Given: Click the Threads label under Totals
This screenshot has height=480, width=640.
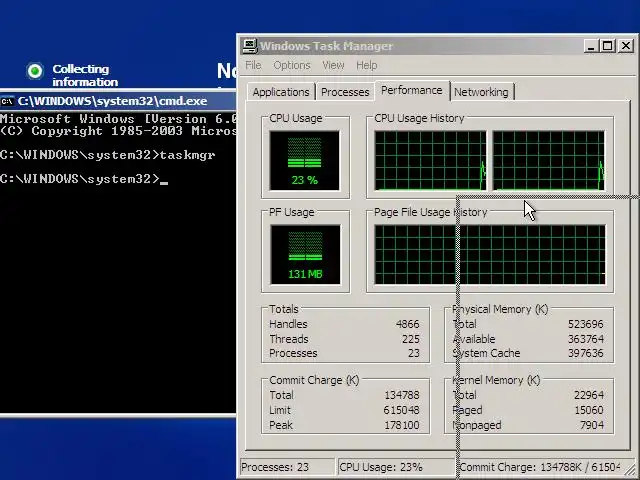Looking at the screenshot, I should pos(289,339).
